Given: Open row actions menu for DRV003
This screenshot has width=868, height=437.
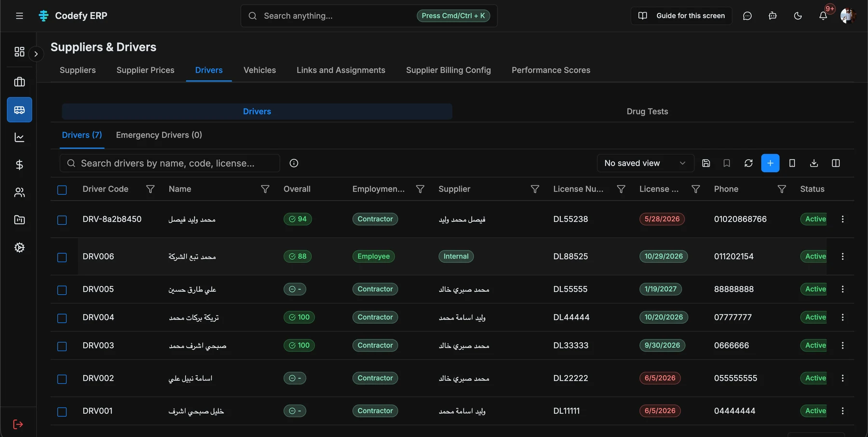Looking at the screenshot, I should click(x=842, y=345).
